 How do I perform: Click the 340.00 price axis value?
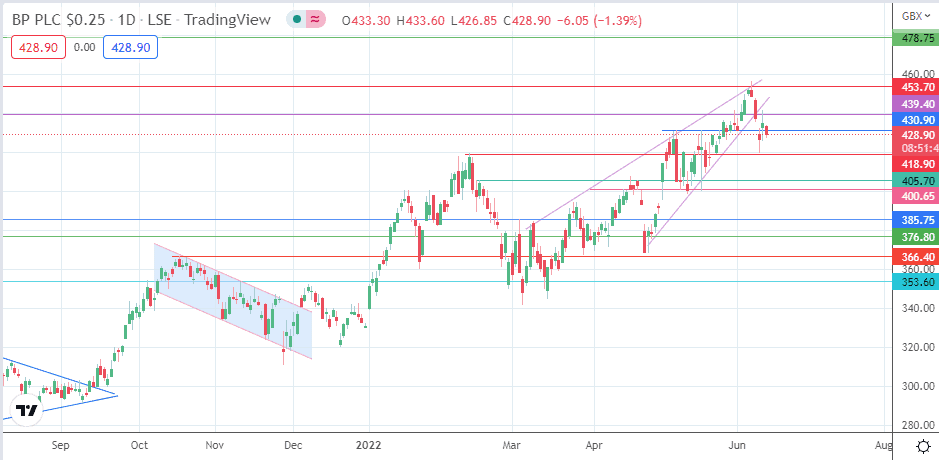[916, 308]
